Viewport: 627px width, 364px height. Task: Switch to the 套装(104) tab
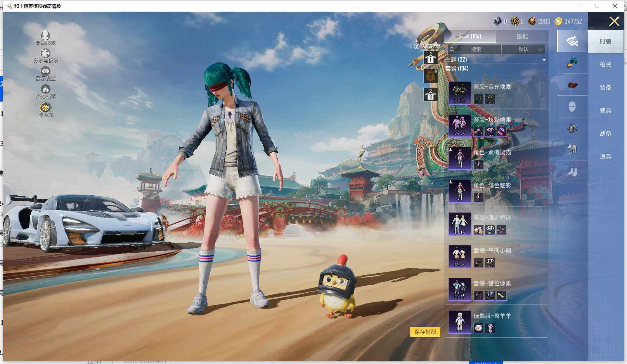pyautogui.click(x=470, y=36)
